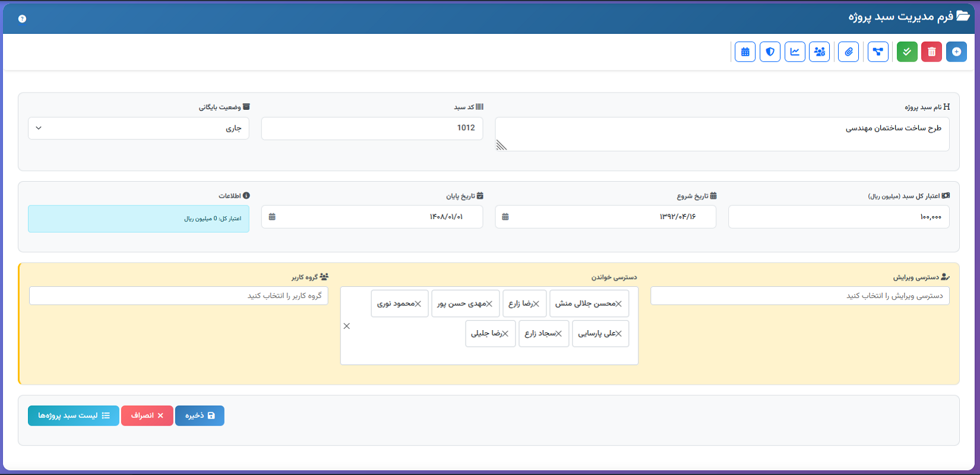Click the فرم مدیریت سبد پروژه title

tap(900, 17)
